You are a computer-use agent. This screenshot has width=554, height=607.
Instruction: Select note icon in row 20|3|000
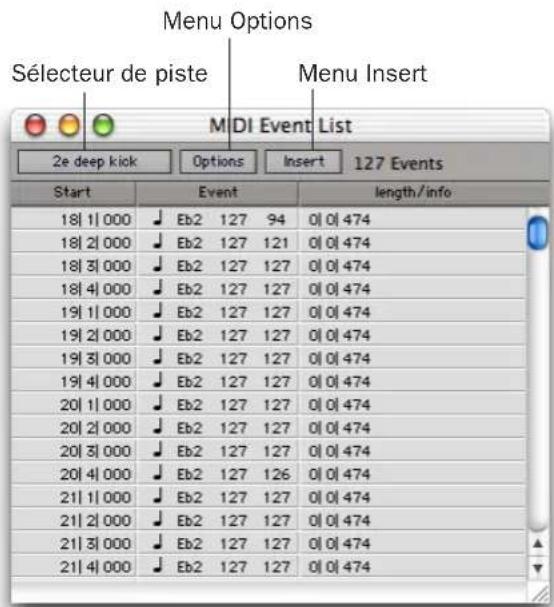point(157,450)
